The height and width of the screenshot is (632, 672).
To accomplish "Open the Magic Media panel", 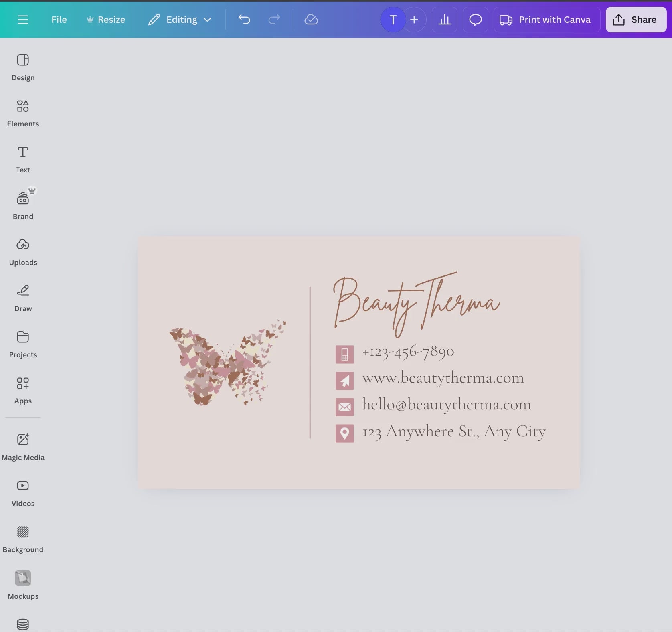I will click(22, 445).
